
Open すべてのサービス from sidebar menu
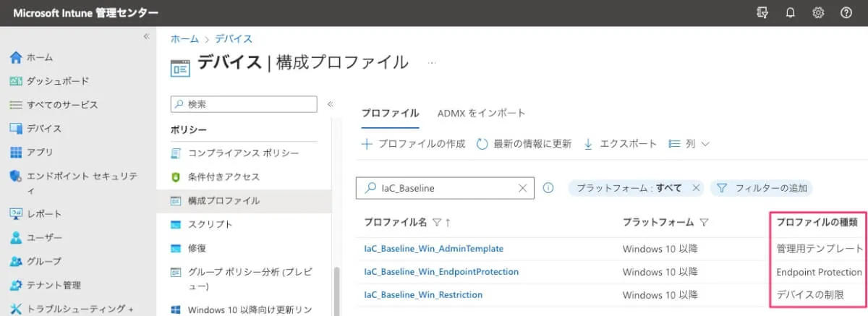pyautogui.click(x=62, y=105)
